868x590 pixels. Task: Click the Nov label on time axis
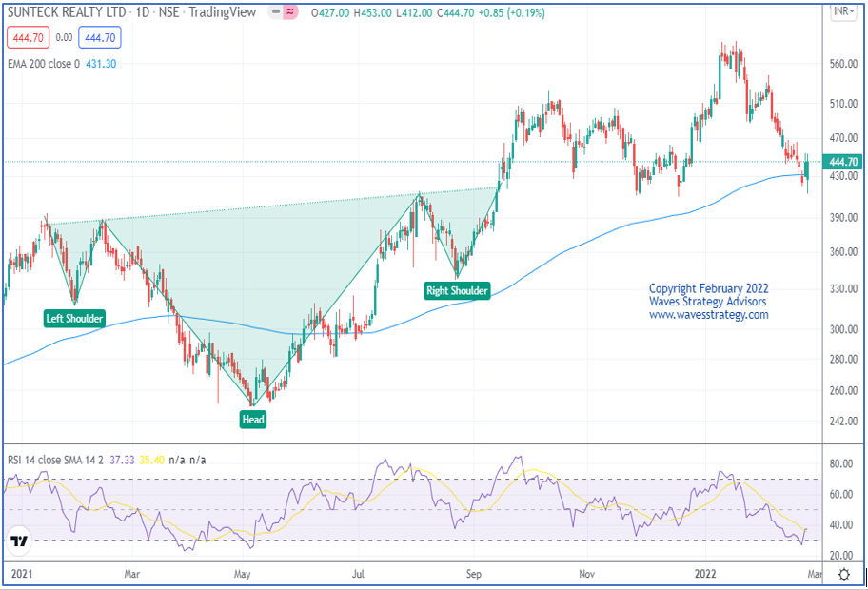coord(587,574)
